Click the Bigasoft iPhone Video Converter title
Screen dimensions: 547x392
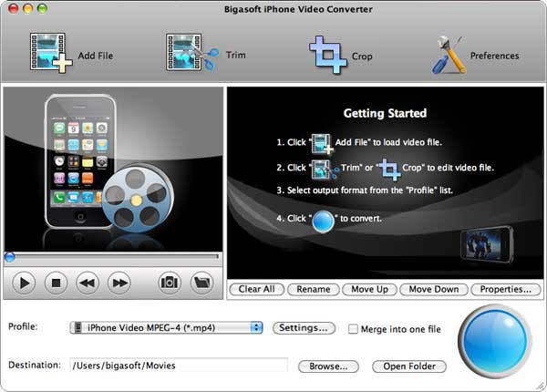point(298,9)
